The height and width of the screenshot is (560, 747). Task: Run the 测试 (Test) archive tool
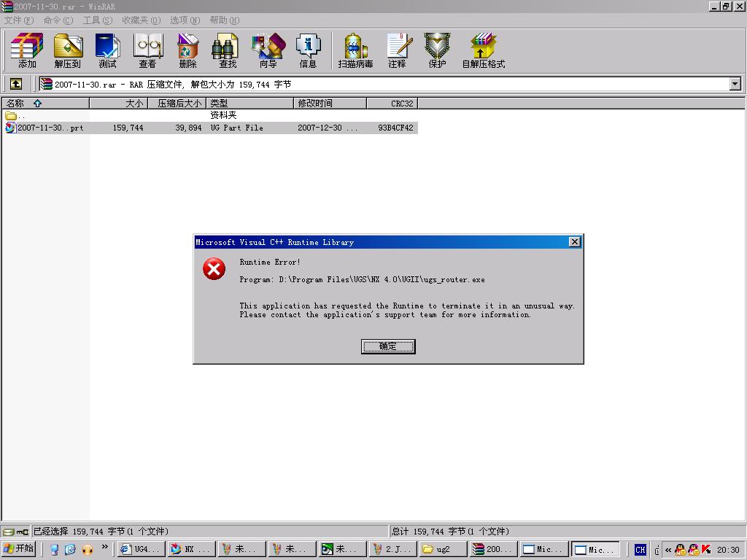coord(108,50)
